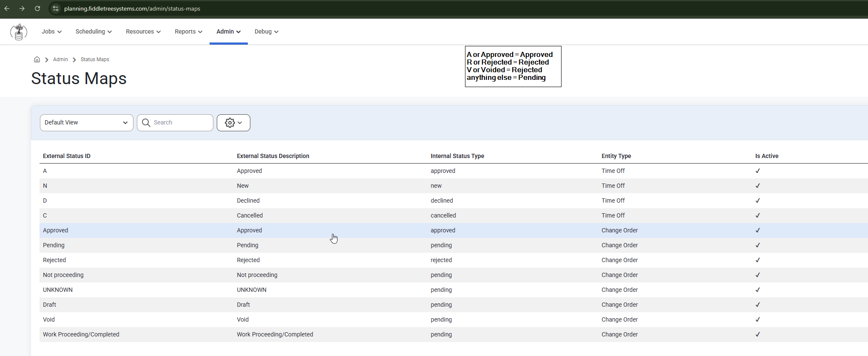868x356 pixels.
Task: Go back in browser history
Action: click(x=7, y=8)
